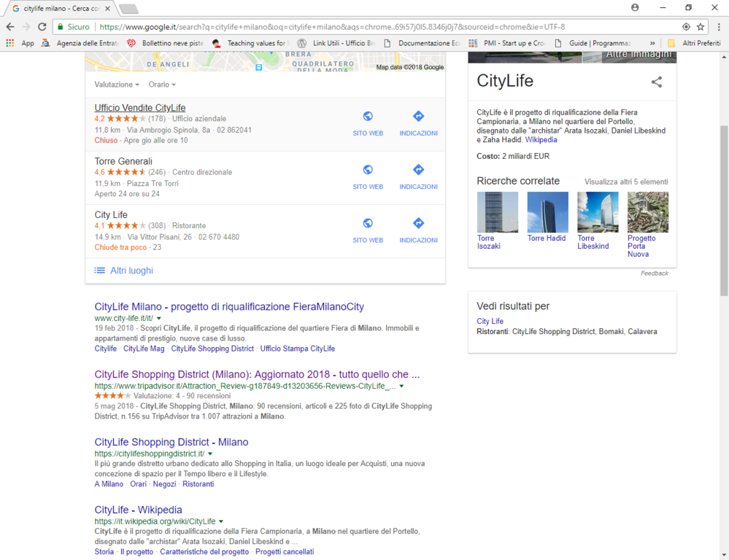Select the citylife milano browser tab

click(62, 9)
